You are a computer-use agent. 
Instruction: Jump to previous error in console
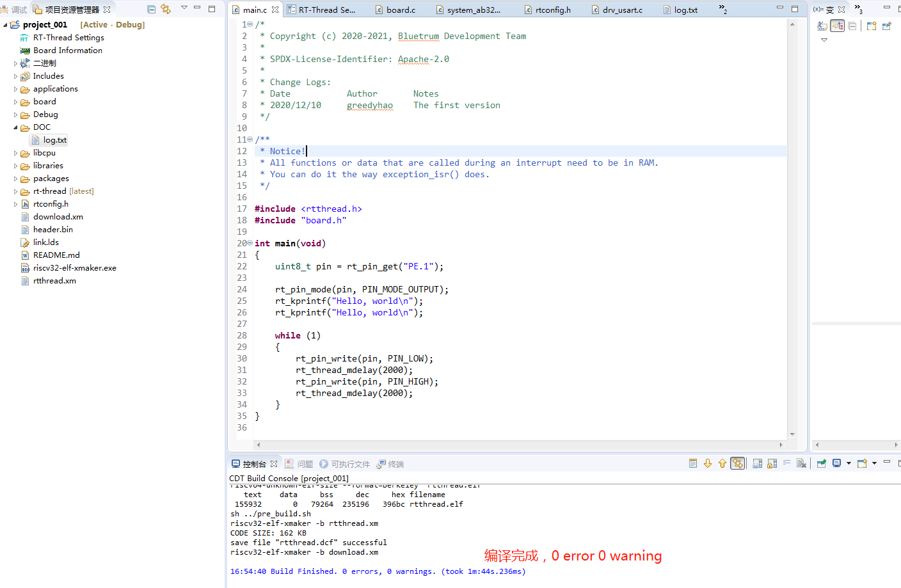pos(722,463)
